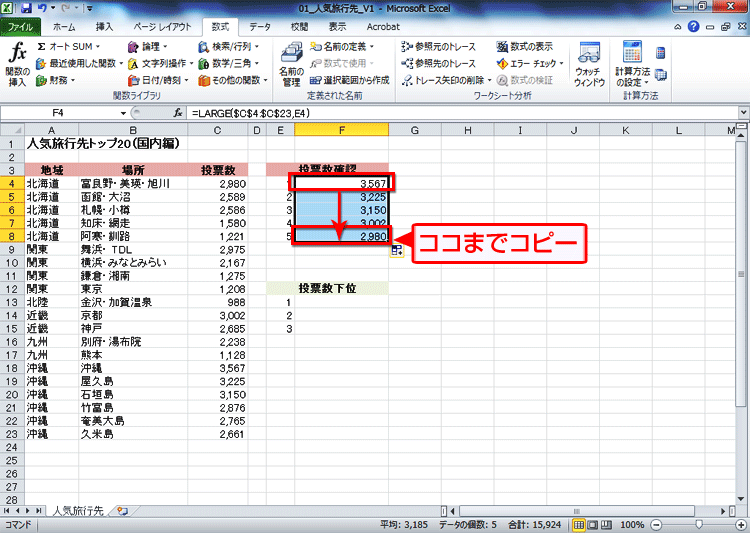Open More Functions (その他の関数) menu
The height and width of the screenshot is (533, 750).
(x=232, y=80)
